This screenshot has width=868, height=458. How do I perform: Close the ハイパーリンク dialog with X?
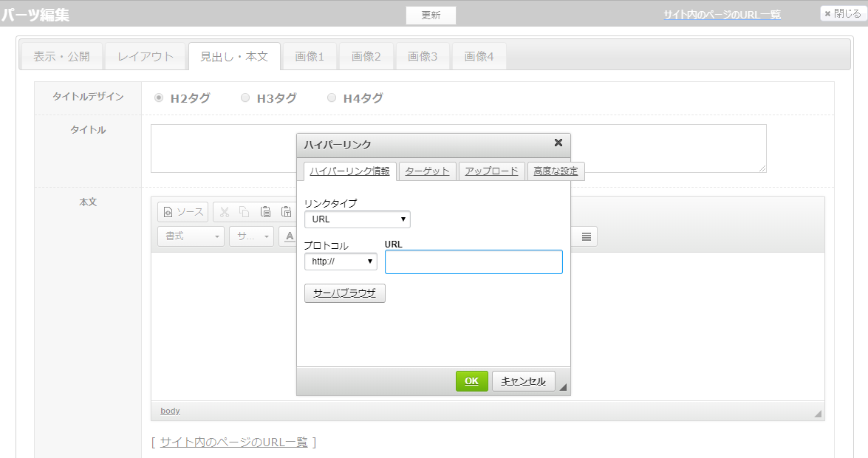[x=558, y=143]
